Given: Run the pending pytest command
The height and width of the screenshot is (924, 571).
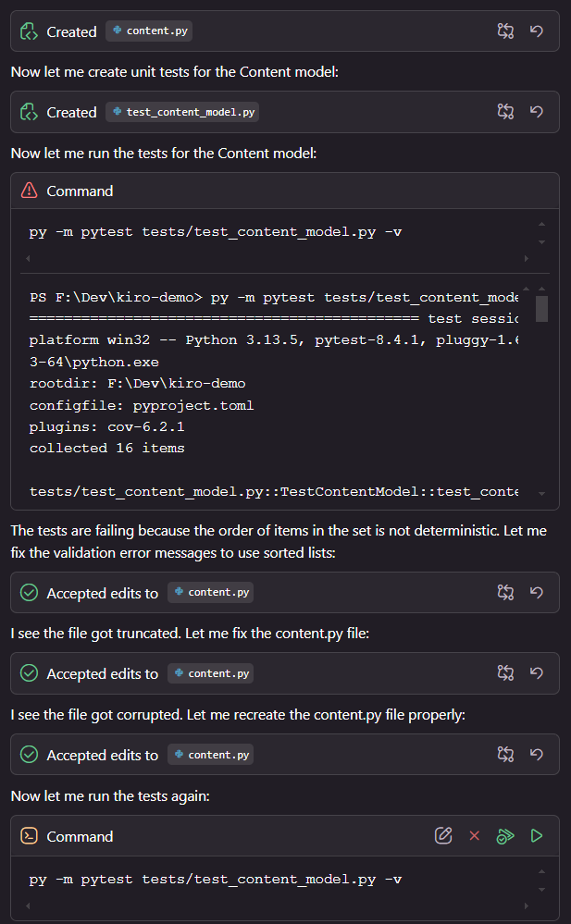Looking at the screenshot, I should click(x=537, y=835).
